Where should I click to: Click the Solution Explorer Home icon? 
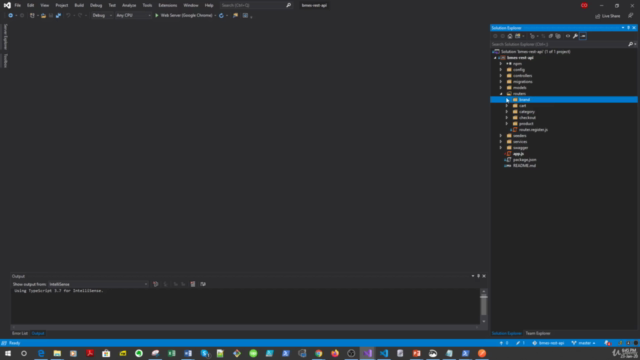pos(510,36)
